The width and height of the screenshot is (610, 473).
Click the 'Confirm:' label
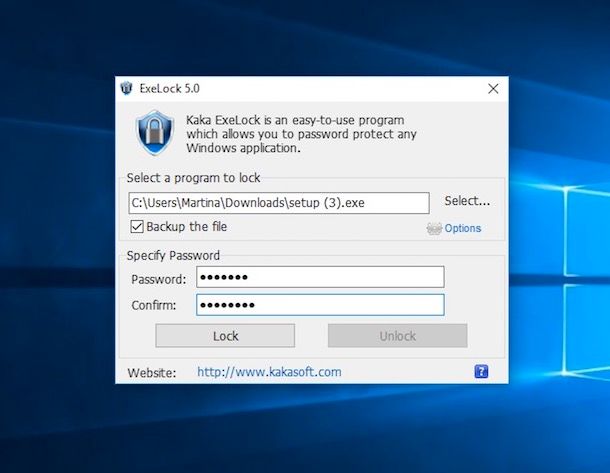[154, 305]
